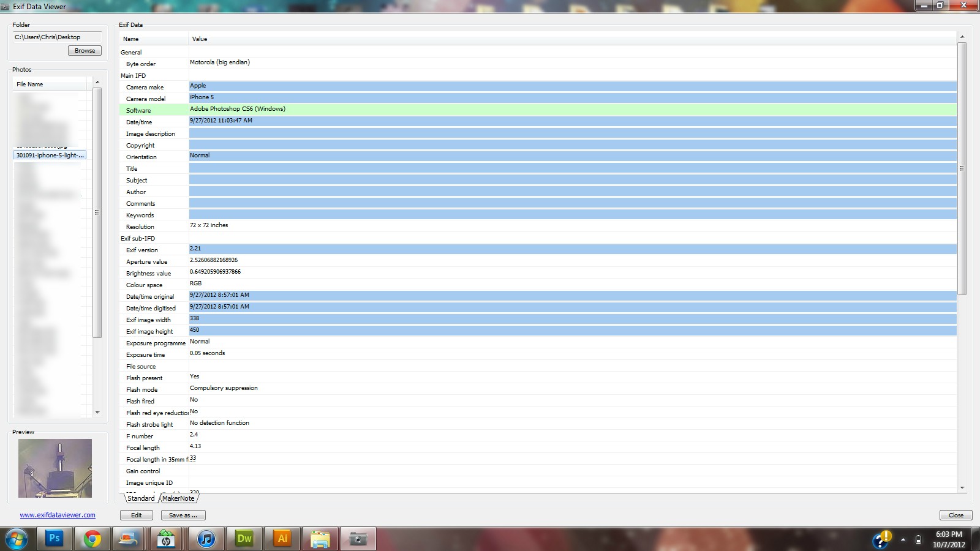The image size is (980, 551).
Task: Launch Photoshop from the taskbar
Action: 54,539
